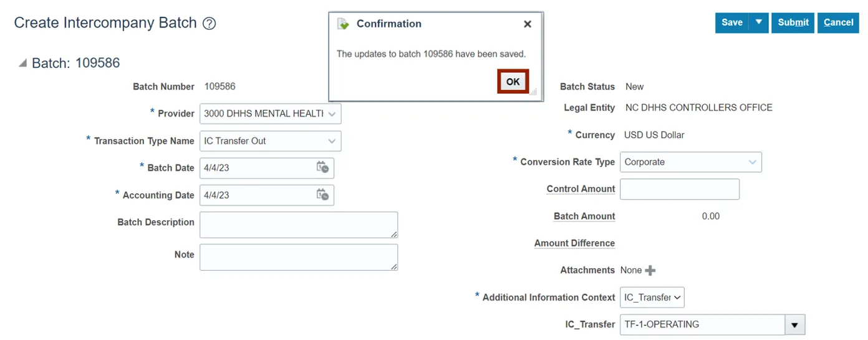
Task: Click into the Batch Description field
Action: point(298,225)
